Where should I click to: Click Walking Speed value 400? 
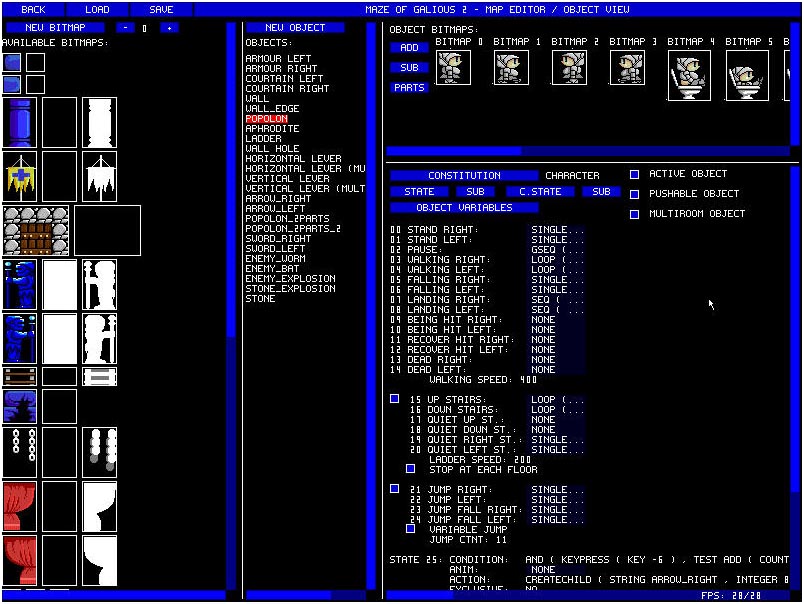pyautogui.click(x=528, y=380)
